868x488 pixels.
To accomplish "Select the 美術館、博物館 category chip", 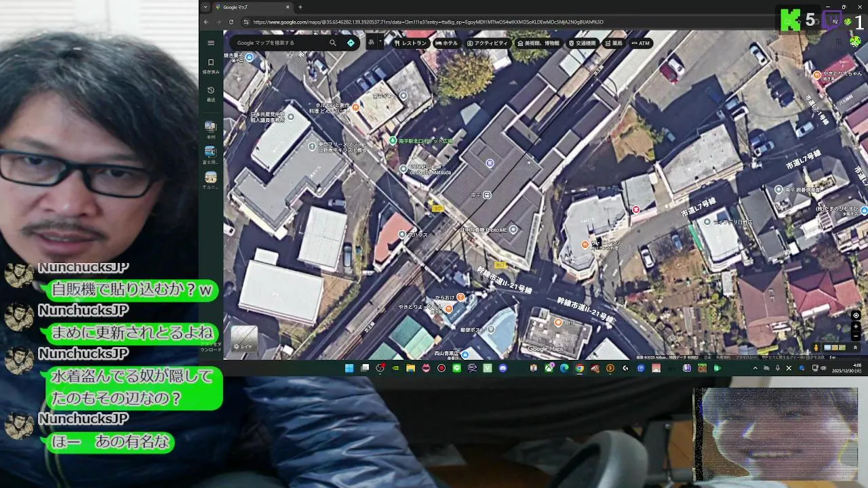I will [538, 43].
